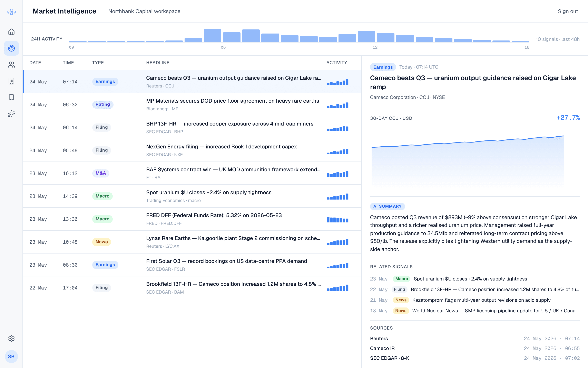Click the activity sparkline on the Brookfield row

coord(337,288)
